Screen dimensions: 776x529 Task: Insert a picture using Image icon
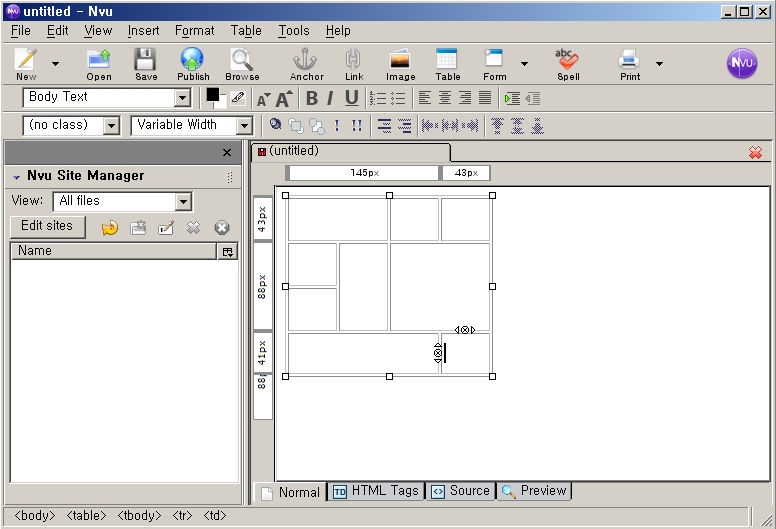(x=400, y=59)
